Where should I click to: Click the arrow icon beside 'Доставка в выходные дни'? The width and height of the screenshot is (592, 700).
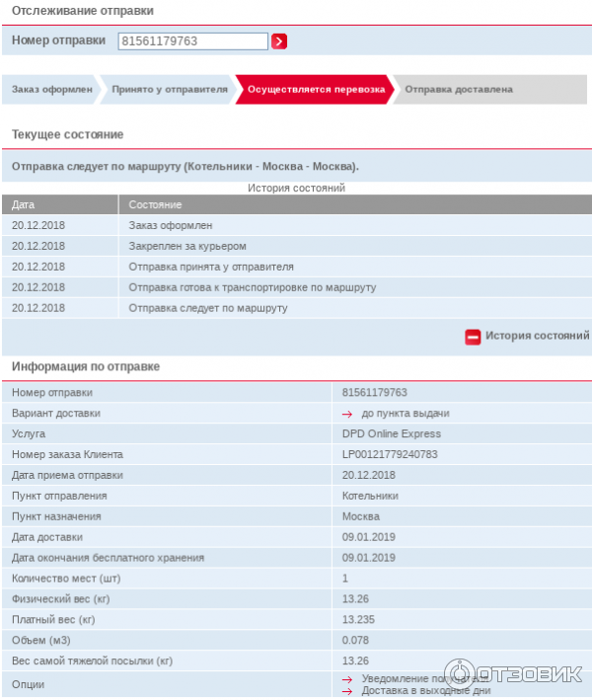coord(347,691)
